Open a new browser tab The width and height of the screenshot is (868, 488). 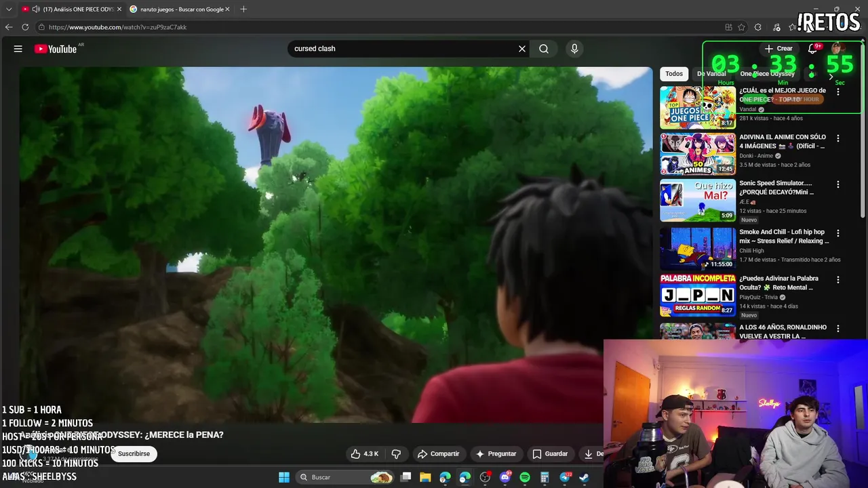click(x=243, y=9)
